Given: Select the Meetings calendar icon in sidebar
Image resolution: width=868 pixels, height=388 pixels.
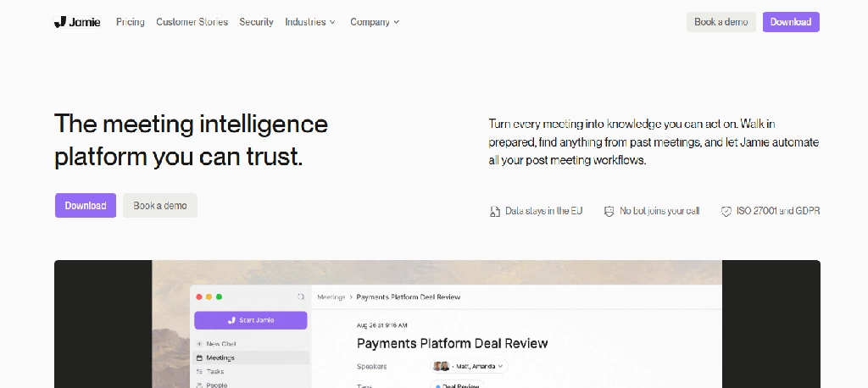Looking at the screenshot, I should (199, 358).
